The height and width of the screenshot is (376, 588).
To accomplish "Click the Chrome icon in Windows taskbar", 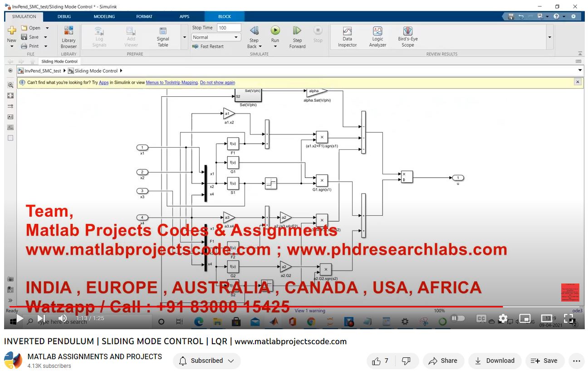I will [x=311, y=322].
